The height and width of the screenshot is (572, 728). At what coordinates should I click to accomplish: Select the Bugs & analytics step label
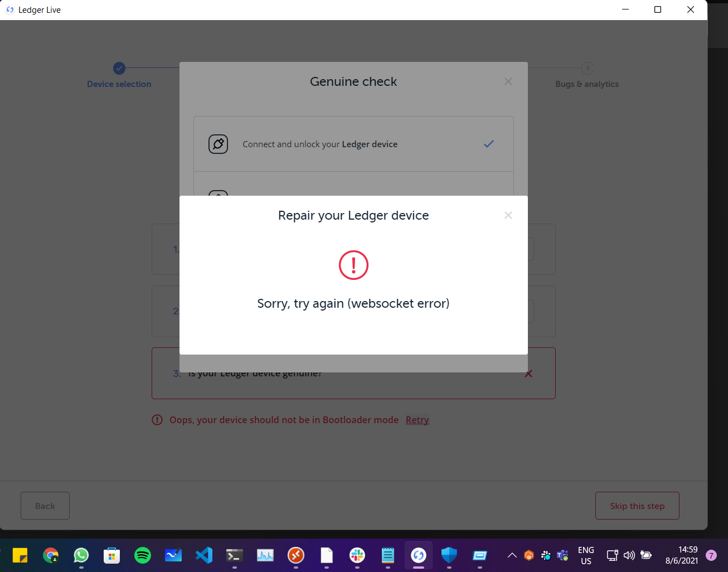coord(587,84)
